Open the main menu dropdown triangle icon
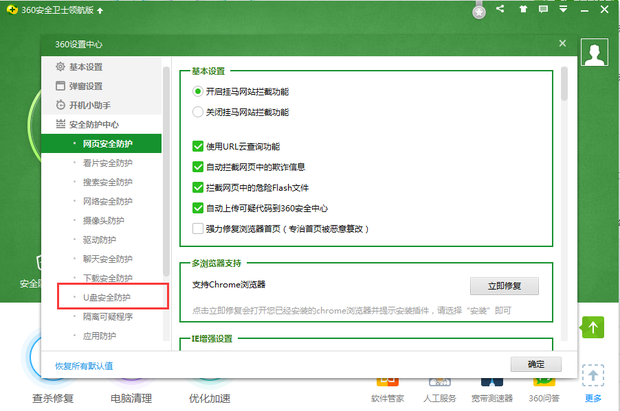Viewport: 620px width, 411px height. point(563,9)
